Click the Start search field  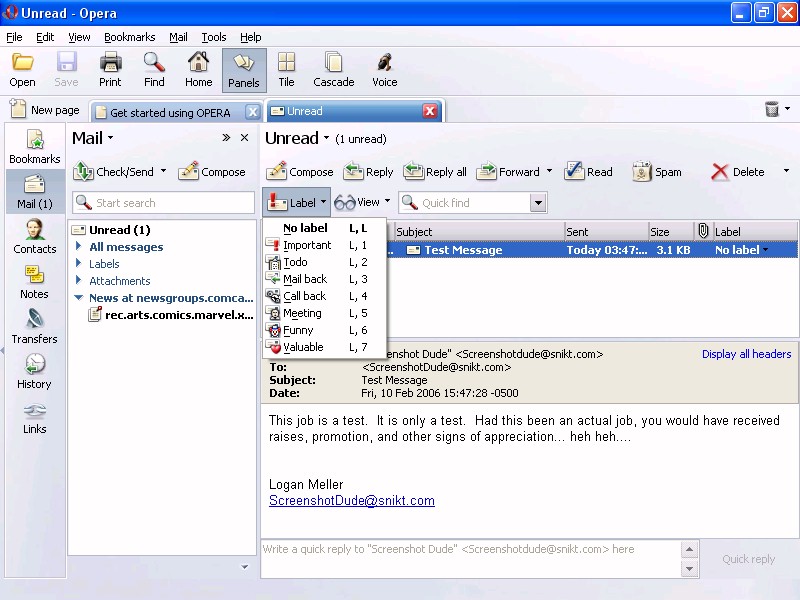click(x=163, y=203)
